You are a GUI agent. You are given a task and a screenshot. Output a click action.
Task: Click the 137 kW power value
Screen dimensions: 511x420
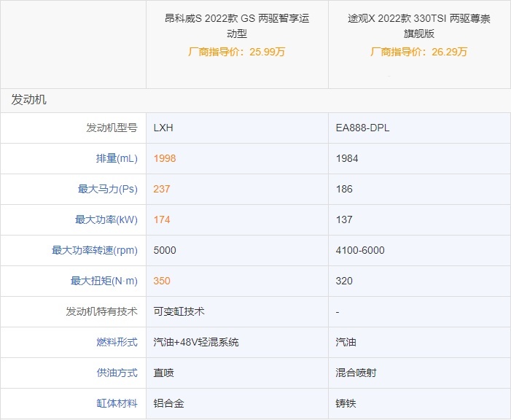tap(344, 219)
